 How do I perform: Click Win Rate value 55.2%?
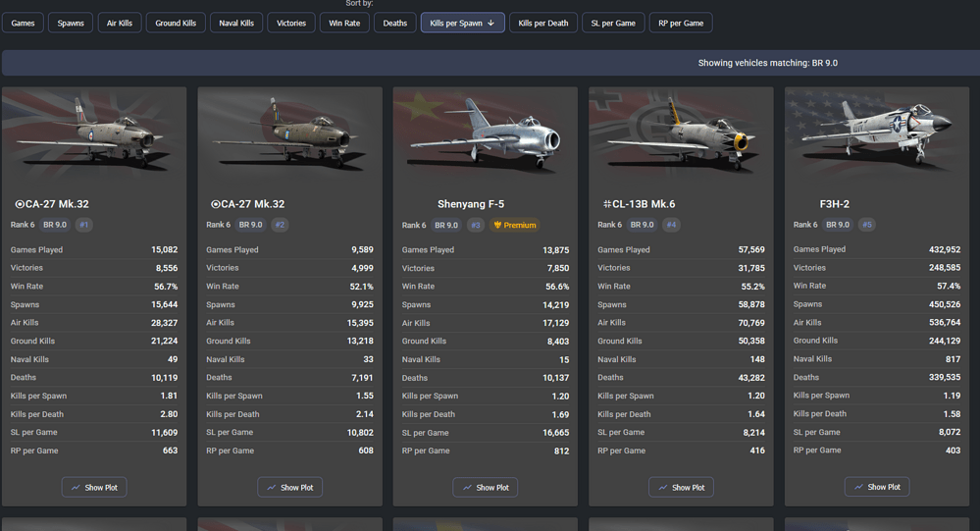click(x=752, y=287)
